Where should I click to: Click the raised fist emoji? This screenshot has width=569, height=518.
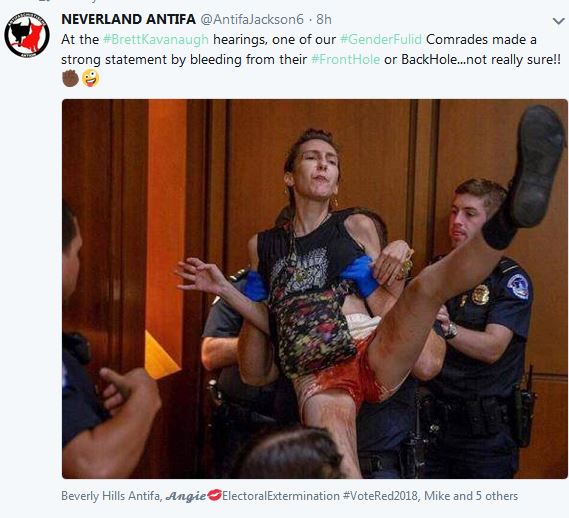tap(70, 78)
